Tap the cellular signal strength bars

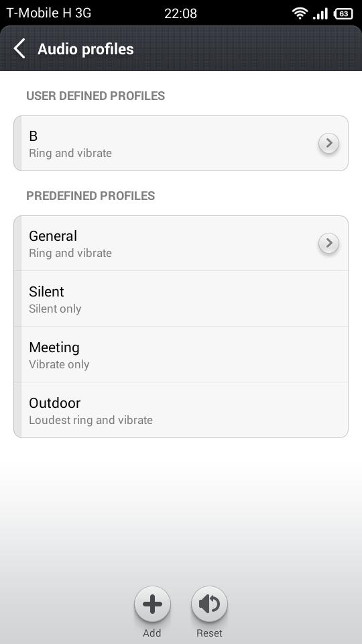point(320,13)
